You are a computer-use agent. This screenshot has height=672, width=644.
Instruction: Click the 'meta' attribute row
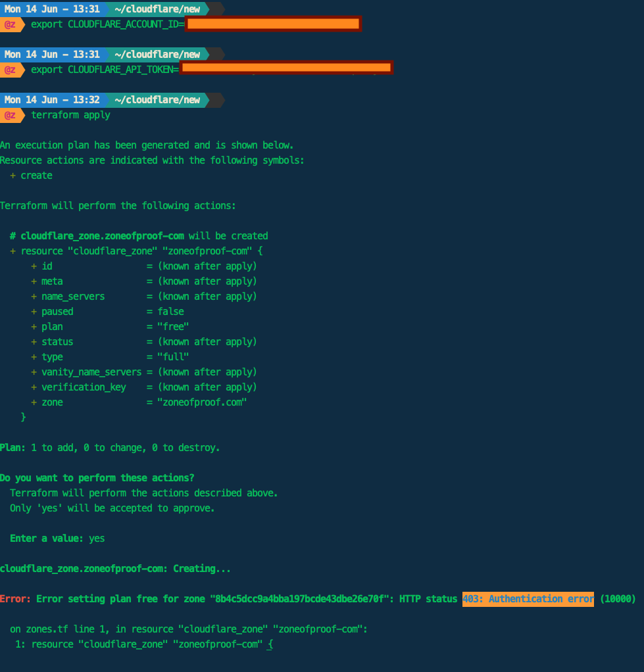(143, 281)
